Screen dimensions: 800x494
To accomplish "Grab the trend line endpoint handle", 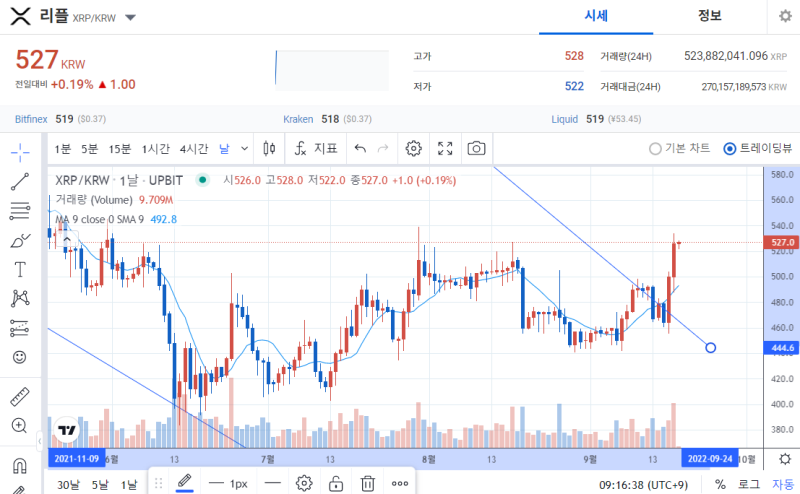I will (x=710, y=348).
